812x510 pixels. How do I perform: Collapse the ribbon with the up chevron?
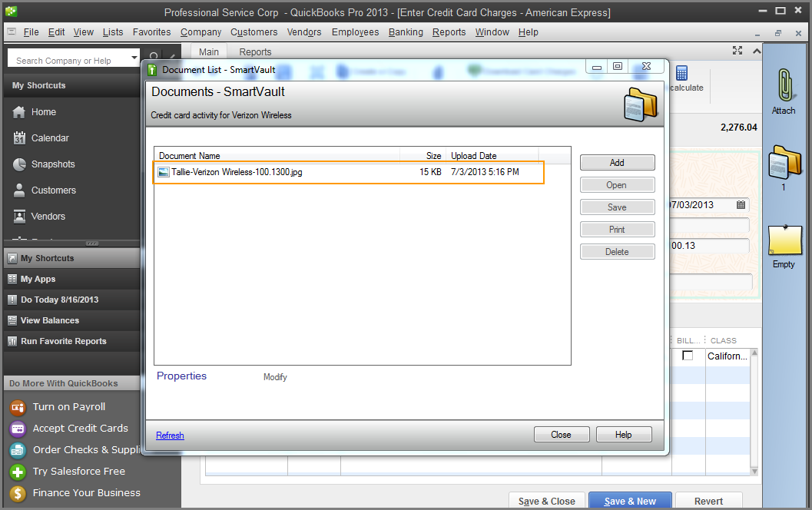tap(757, 51)
